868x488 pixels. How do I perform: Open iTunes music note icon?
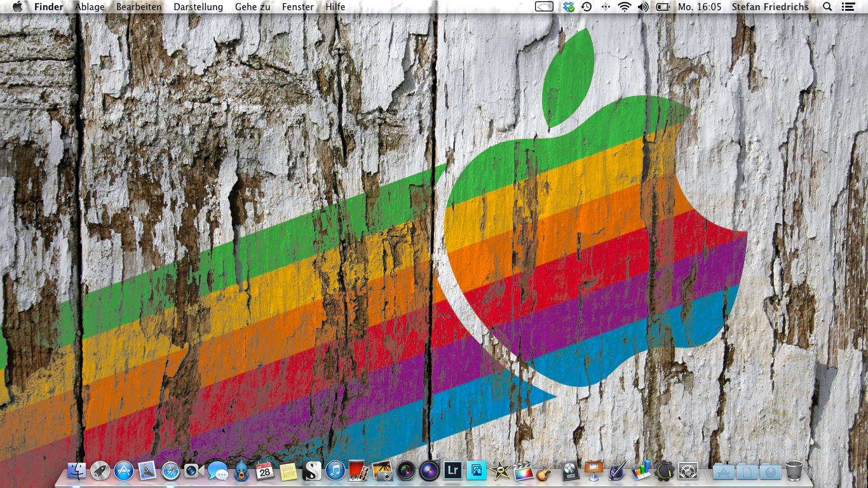point(335,471)
